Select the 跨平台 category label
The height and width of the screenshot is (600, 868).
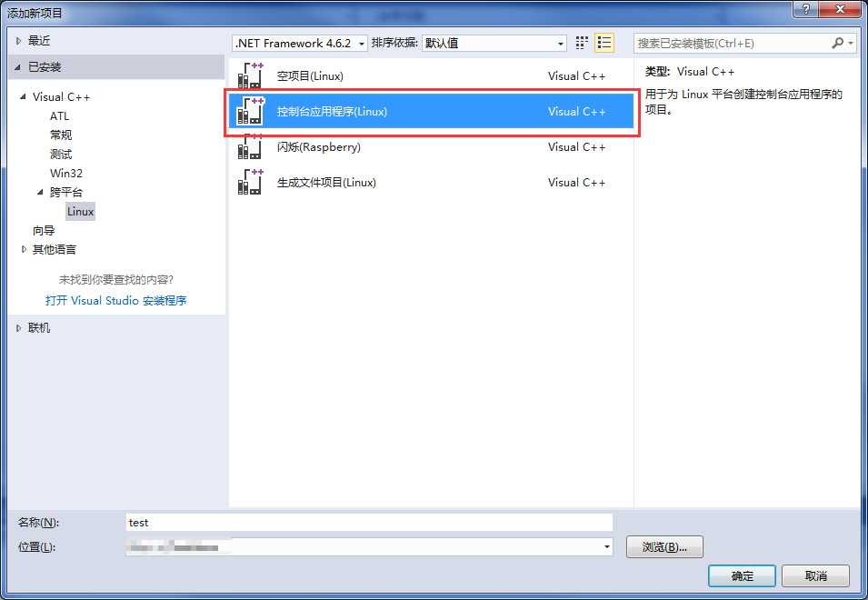pyautogui.click(x=66, y=192)
